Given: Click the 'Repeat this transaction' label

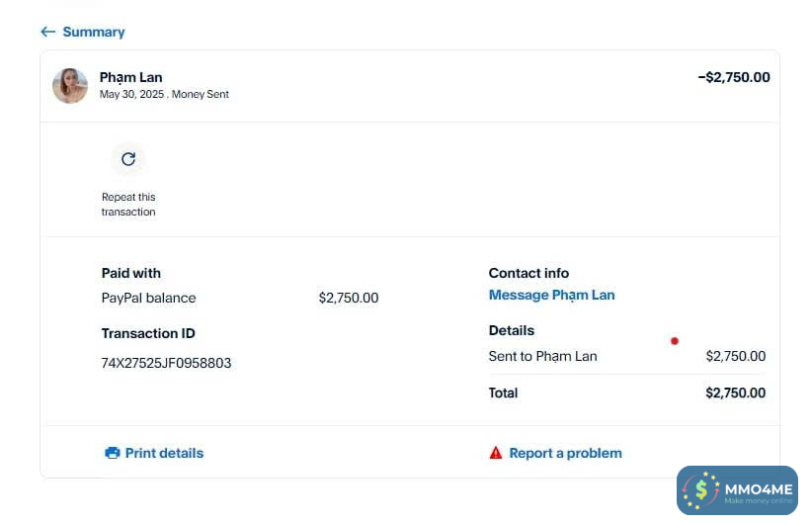Looking at the screenshot, I should (x=128, y=204).
